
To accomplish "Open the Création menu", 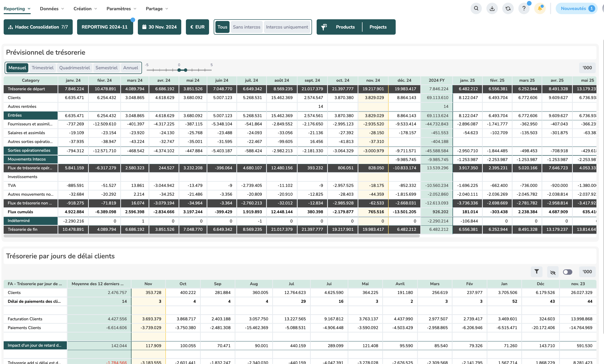I will click(x=85, y=9).
